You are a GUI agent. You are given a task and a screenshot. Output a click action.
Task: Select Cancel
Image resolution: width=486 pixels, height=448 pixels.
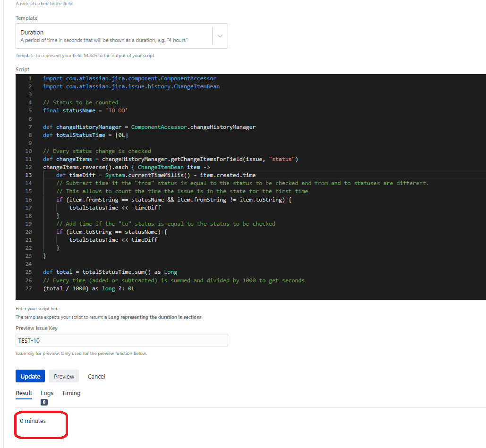(x=96, y=376)
